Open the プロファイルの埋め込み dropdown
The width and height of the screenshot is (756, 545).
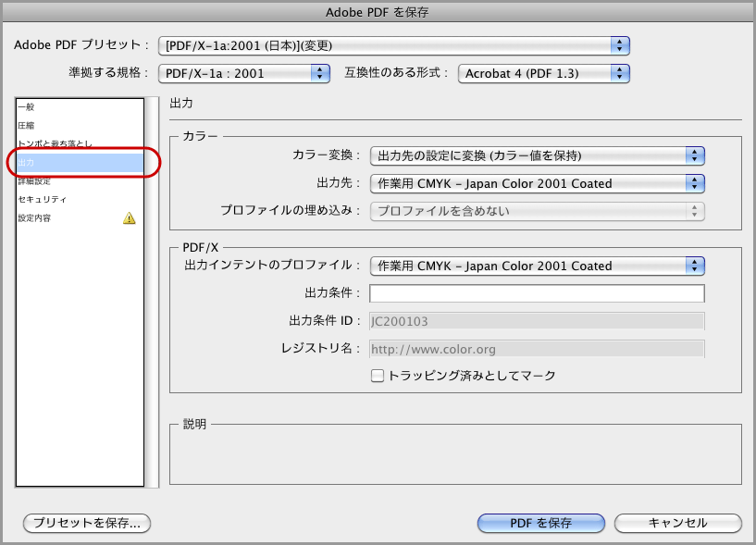[537, 211]
